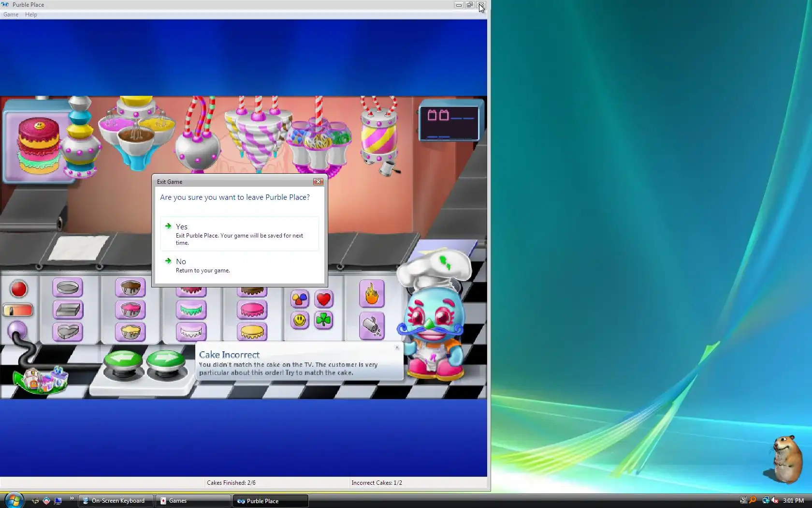
Task: Switch to Games window in taskbar
Action: [194, 501]
